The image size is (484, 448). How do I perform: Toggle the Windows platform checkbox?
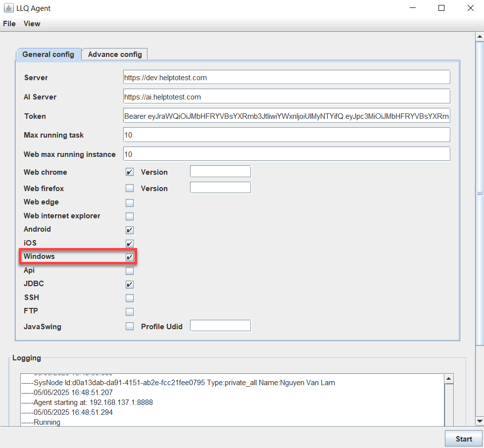tap(130, 257)
